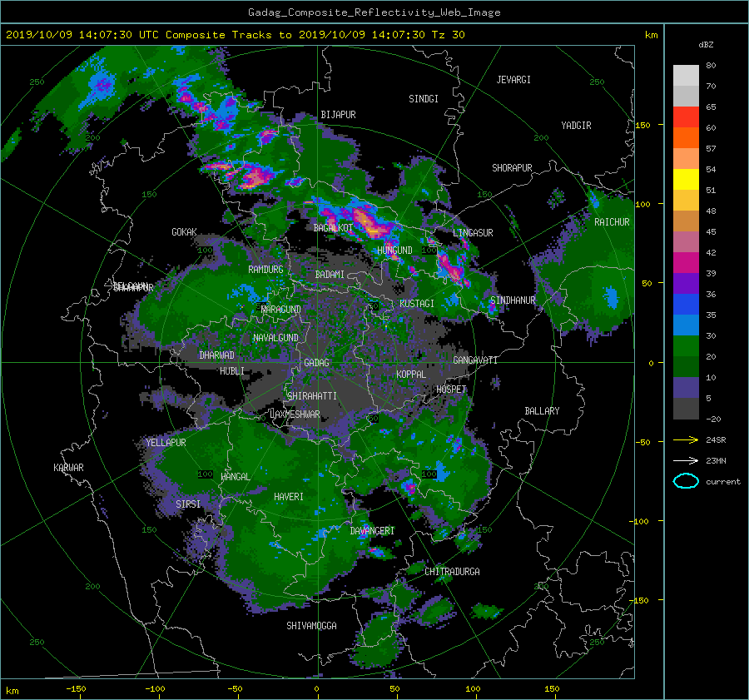Click the CHITRADURGA city label

(453, 572)
